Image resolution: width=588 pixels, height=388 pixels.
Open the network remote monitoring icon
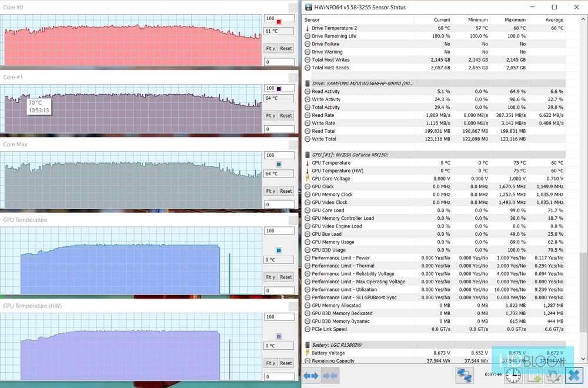point(465,375)
